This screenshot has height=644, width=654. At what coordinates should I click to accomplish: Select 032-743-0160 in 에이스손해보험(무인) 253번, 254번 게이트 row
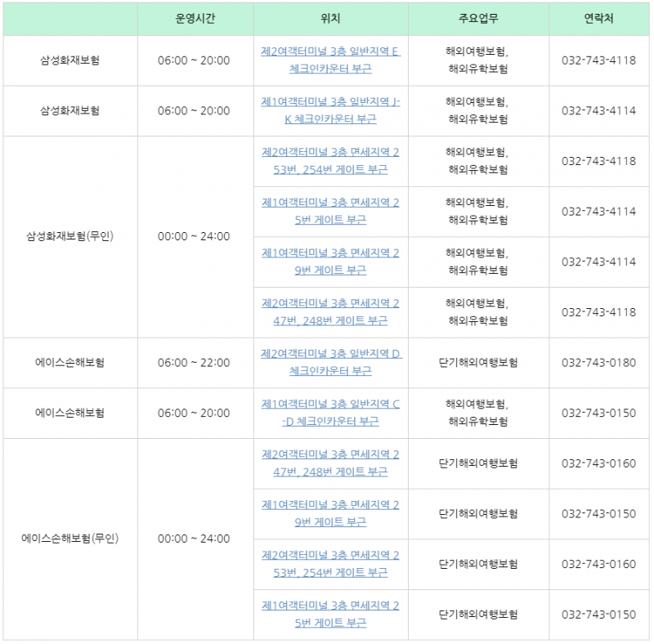tap(598, 565)
